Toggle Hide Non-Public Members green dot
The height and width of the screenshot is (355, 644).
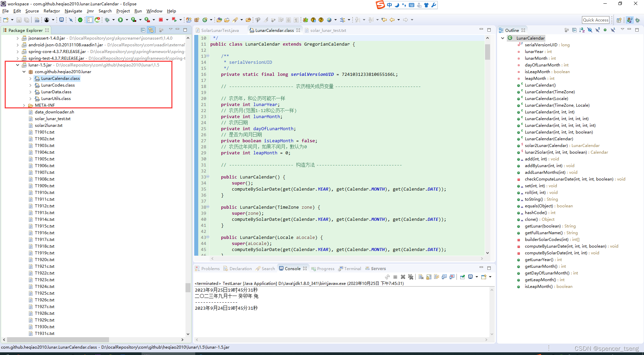(x=605, y=30)
